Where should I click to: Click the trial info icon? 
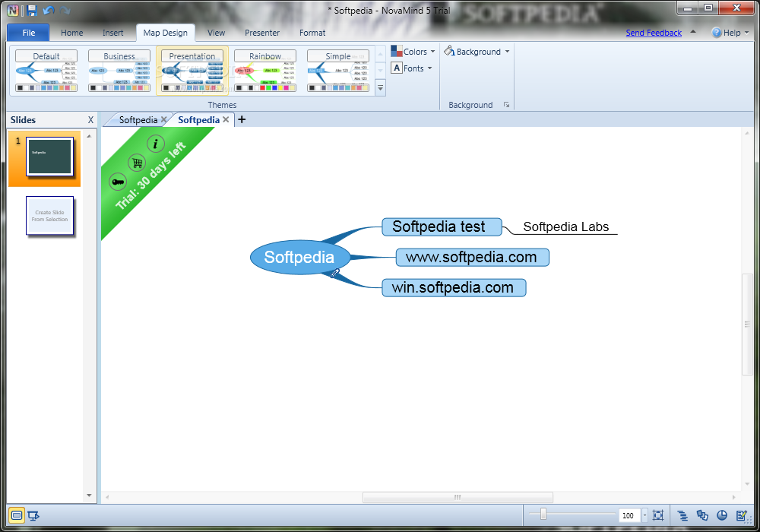[156, 144]
